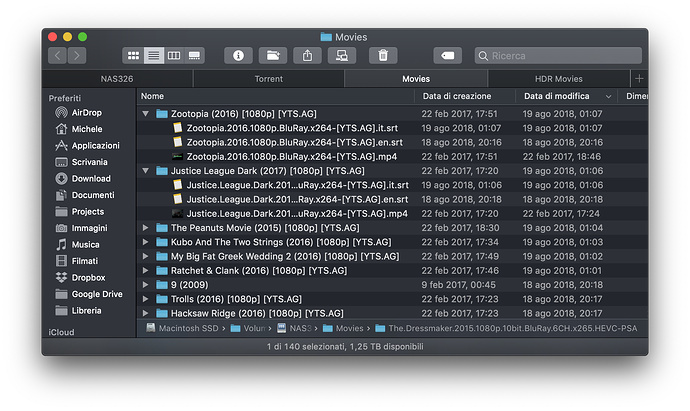Collapse the Justice League Dark folder
690x411 pixels.
point(146,171)
